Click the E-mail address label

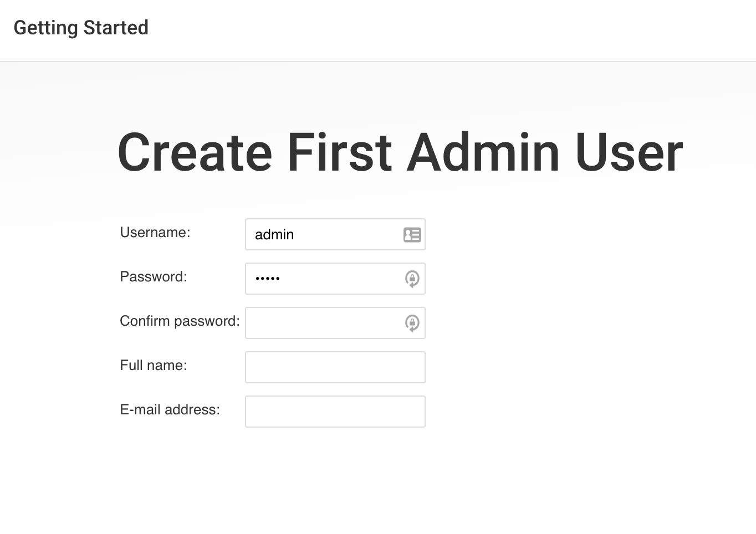(170, 410)
